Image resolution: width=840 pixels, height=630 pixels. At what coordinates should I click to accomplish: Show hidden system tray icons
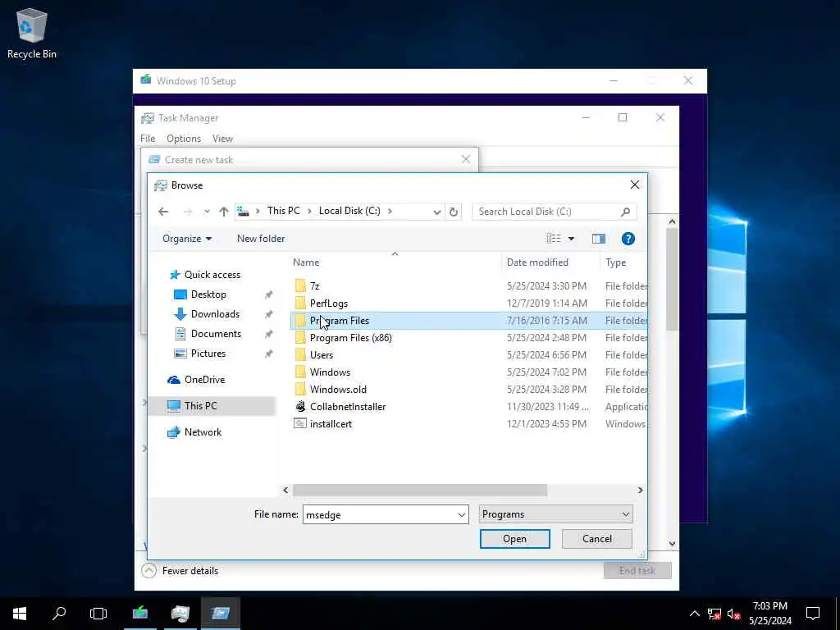(x=694, y=614)
